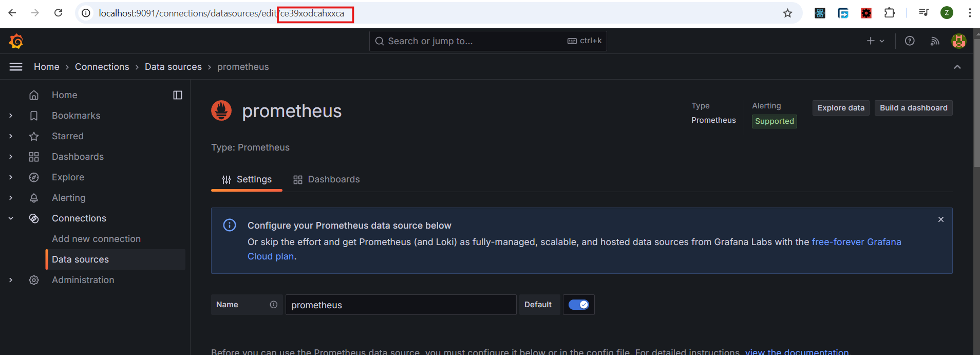The image size is (980, 355).
Task: Open the plus New dropdown menu
Action: point(875,41)
